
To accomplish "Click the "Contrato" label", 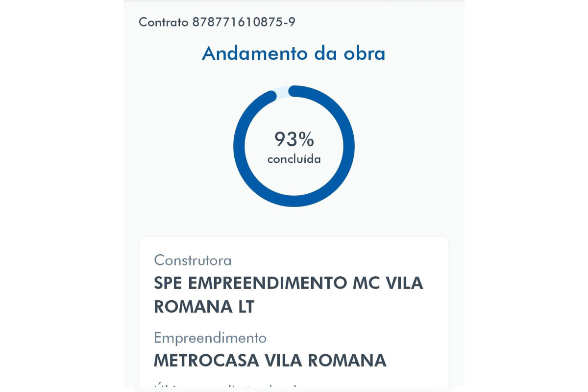I will tap(163, 22).
